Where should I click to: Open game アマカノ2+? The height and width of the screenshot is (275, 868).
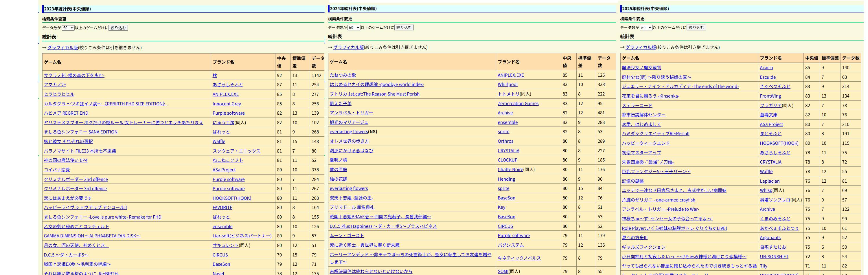click(x=55, y=85)
